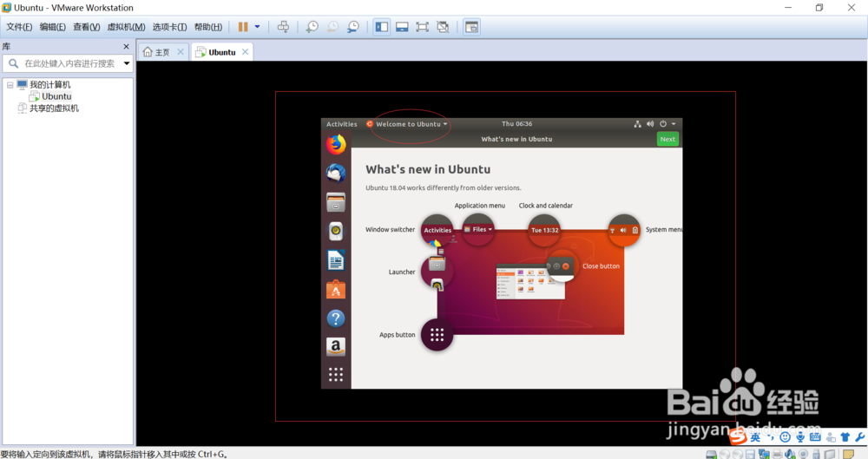The height and width of the screenshot is (459, 868).
Task: Click the hard disk device status icon
Action: click(712, 455)
